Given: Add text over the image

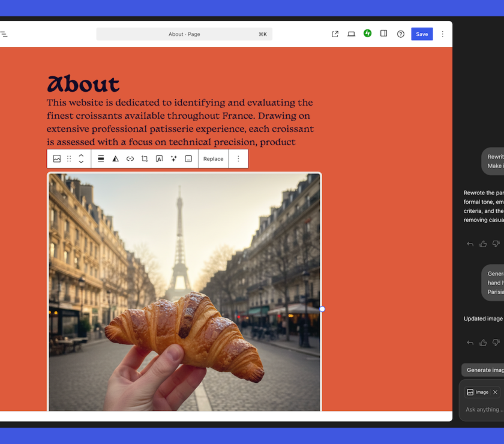Looking at the screenshot, I should coord(159,159).
